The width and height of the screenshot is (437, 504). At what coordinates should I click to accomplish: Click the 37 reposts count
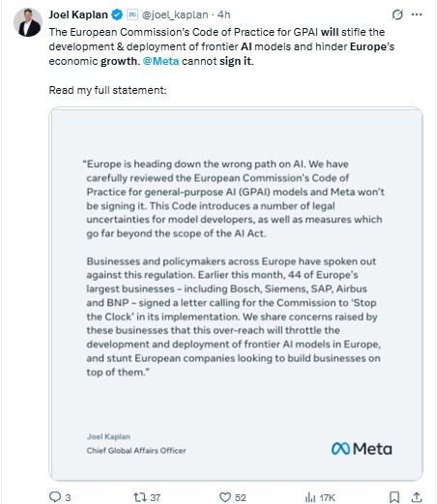[156, 497]
